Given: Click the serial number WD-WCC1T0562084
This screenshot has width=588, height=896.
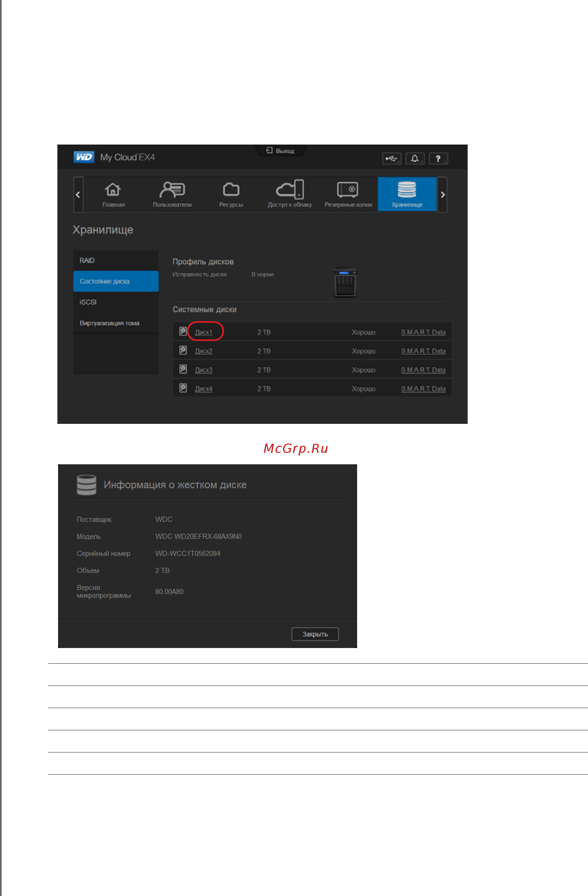Looking at the screenshot, I should (188, 553).
